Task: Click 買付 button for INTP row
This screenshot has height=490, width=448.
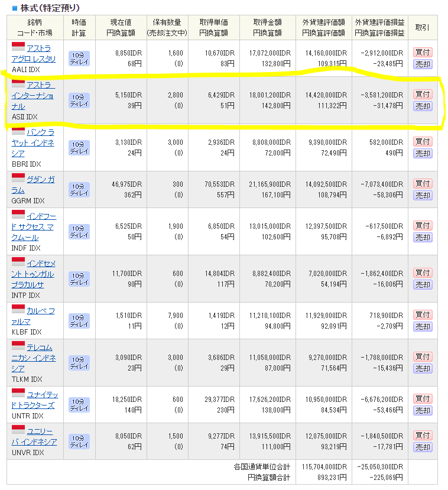Action: click(423, 273)
